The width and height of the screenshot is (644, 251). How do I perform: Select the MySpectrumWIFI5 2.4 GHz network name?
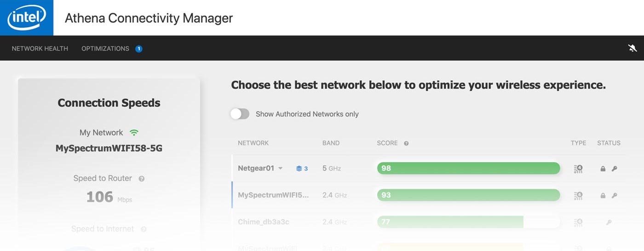pyautogui.click(x=273, y=195)
